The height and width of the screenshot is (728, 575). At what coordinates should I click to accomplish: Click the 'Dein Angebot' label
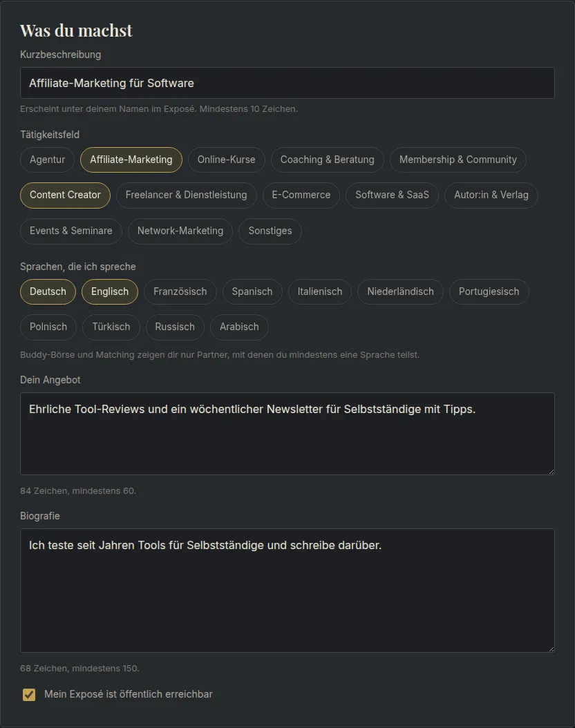point(50,380)
